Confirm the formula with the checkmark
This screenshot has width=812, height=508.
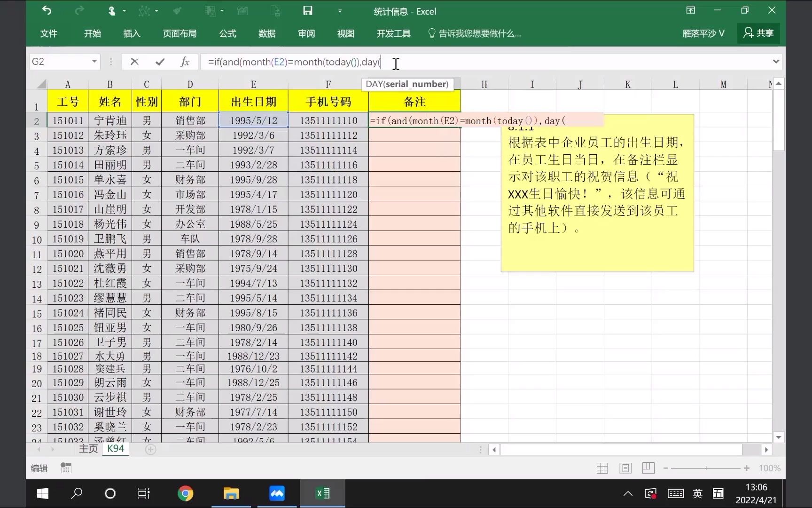pyautogui.click(x=160, y=62)
